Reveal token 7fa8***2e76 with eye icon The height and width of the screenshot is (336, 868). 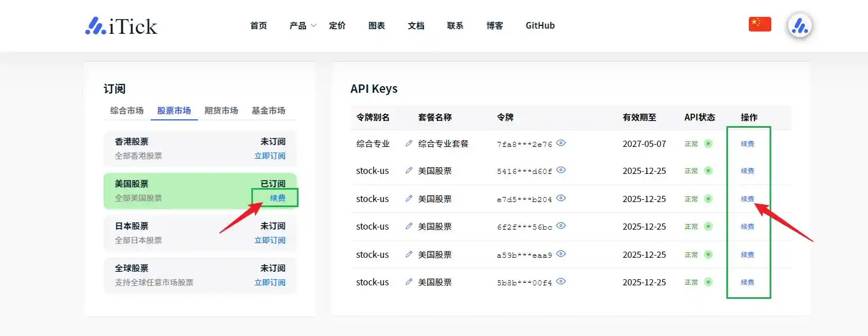coord(561,143)
